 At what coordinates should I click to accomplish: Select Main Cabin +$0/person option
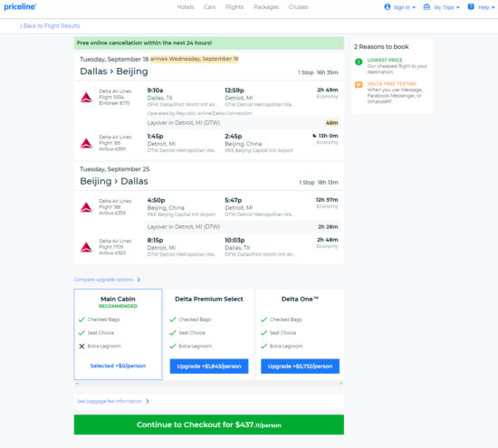click(x=118, y=366)
